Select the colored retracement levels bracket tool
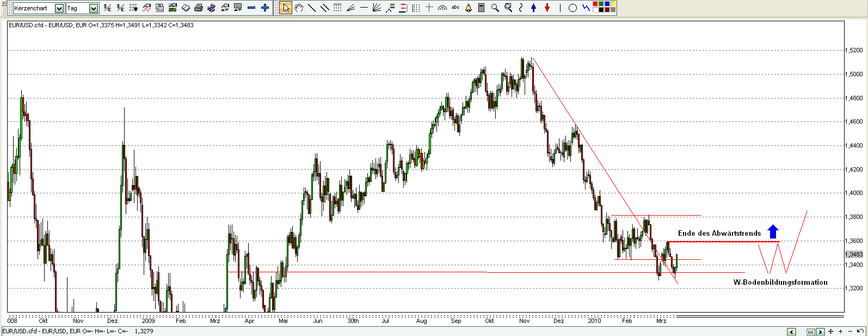The height and width of the screenshot is (336, 868). tap(403, 8)
